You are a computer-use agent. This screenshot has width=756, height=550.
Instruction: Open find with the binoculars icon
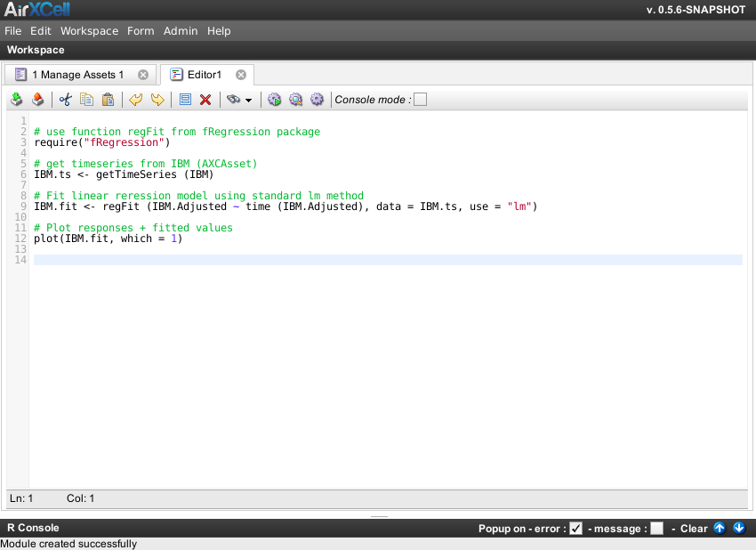(x=233, y=100)
